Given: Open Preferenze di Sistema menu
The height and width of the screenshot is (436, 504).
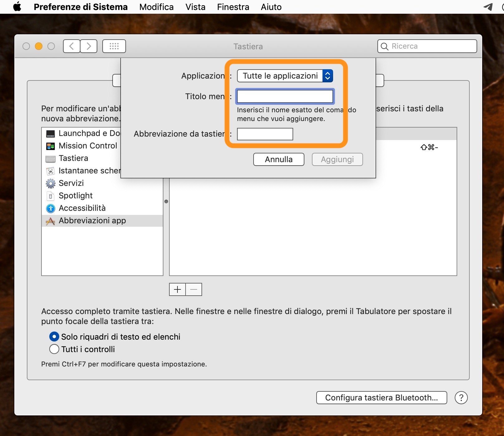Looking at the screenshot, I should pyautogui.click(x=81, y=7).
